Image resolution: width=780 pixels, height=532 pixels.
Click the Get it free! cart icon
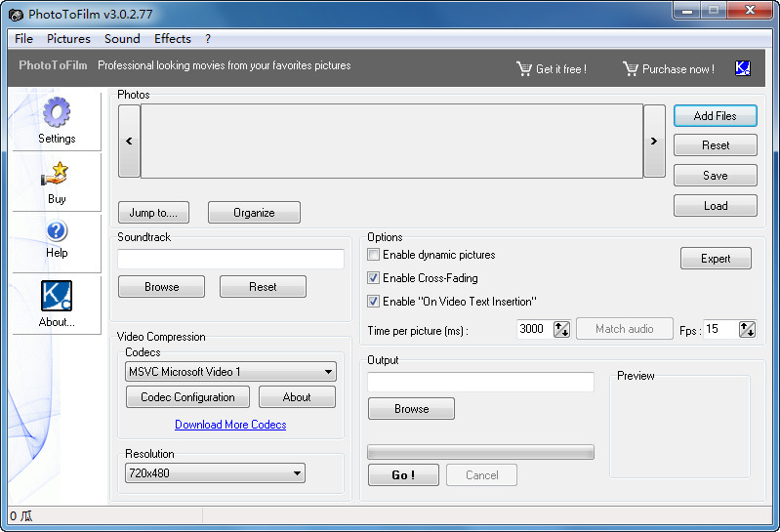tap(524, 68)
